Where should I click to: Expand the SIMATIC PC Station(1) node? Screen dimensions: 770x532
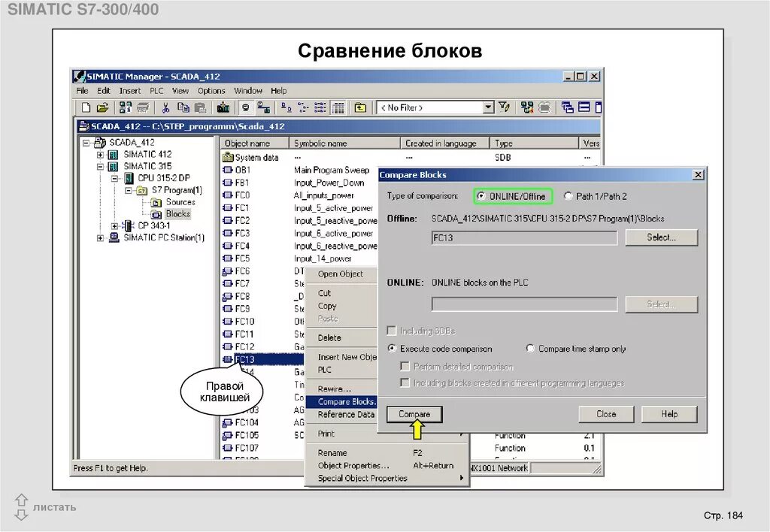tap(100, 238)
